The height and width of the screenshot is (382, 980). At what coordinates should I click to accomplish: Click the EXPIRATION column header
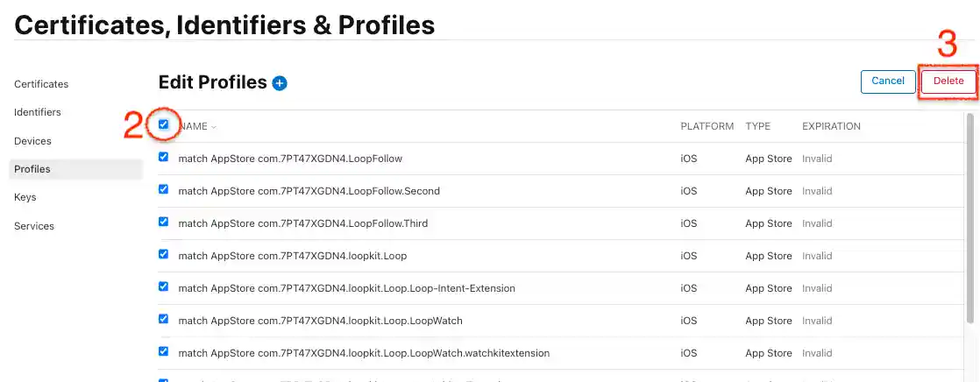click(x=831, y=126)
